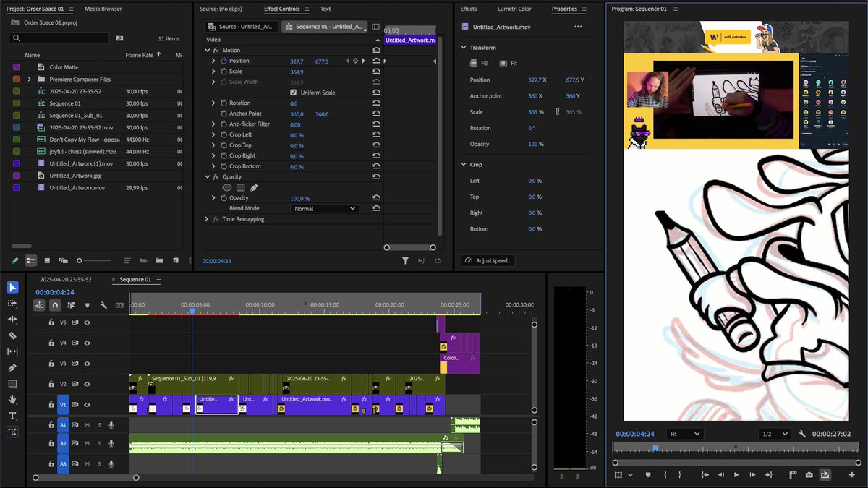Click Export Frame camera icon
The width and height of the screenshot is (868, 488).
point(809,475)
